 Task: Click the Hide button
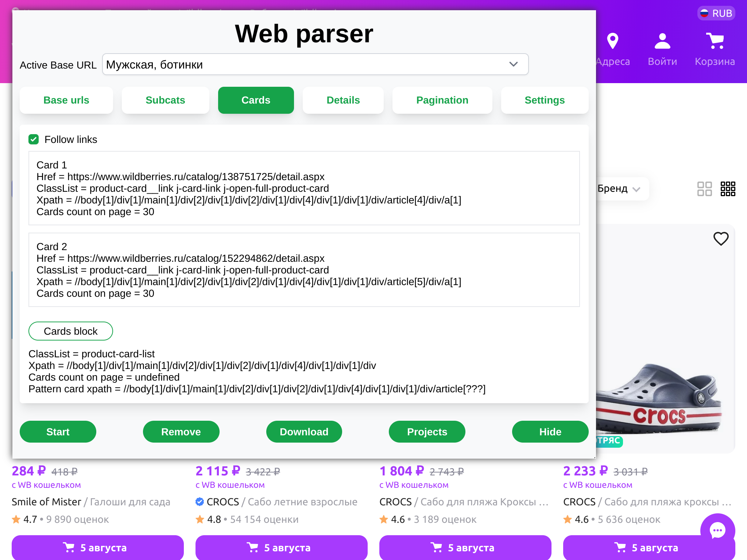(550, 432)
